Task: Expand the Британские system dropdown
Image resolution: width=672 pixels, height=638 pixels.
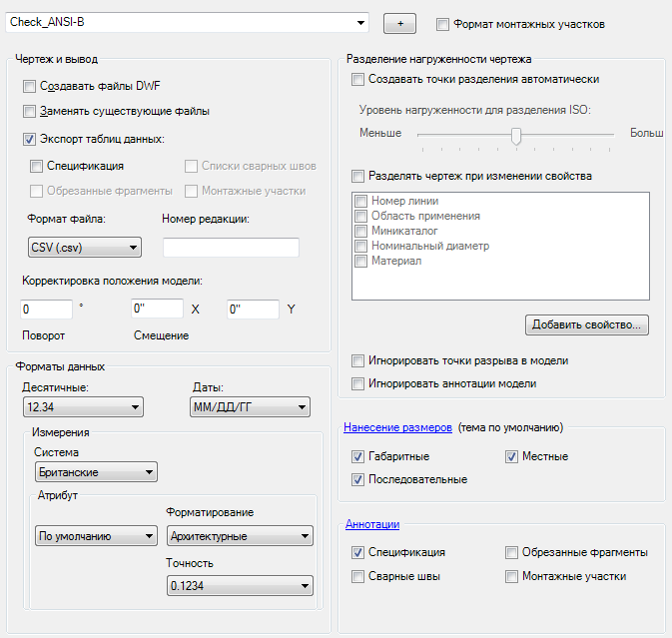Action: click(x=96, y=472)
